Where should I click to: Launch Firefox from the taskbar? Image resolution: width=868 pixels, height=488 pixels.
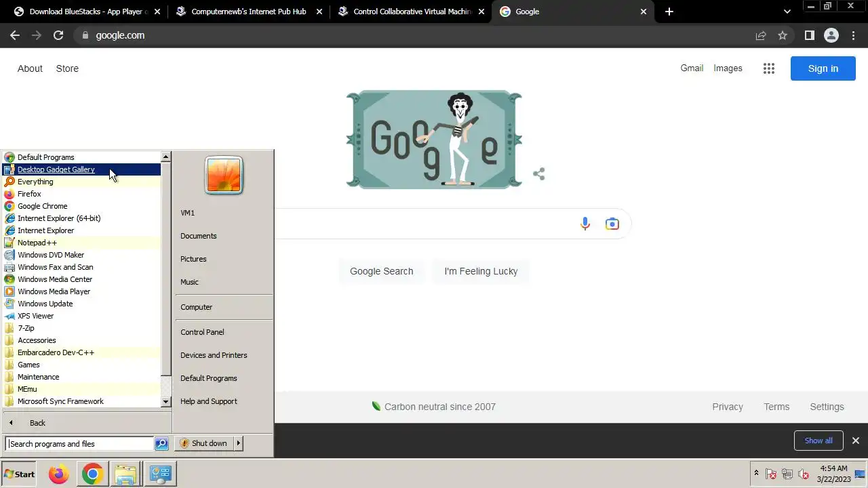(x=59, y=474)
